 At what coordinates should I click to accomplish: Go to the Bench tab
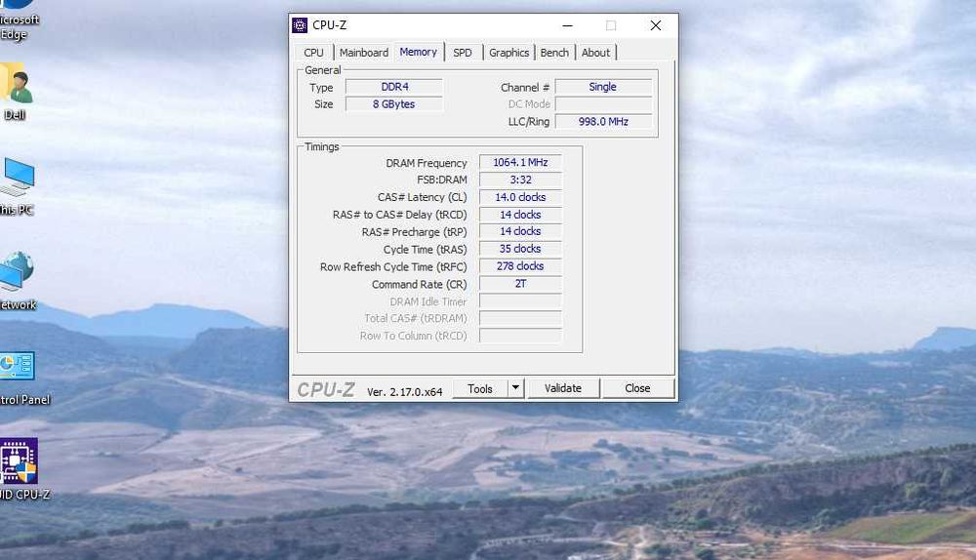pyautogui.click(x=554, y=53)
